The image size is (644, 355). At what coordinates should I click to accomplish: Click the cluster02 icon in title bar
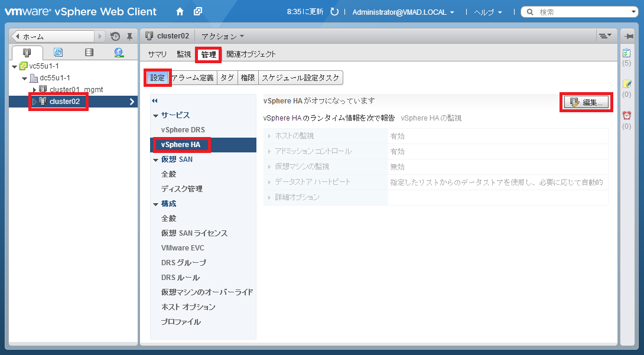point(149,35)
